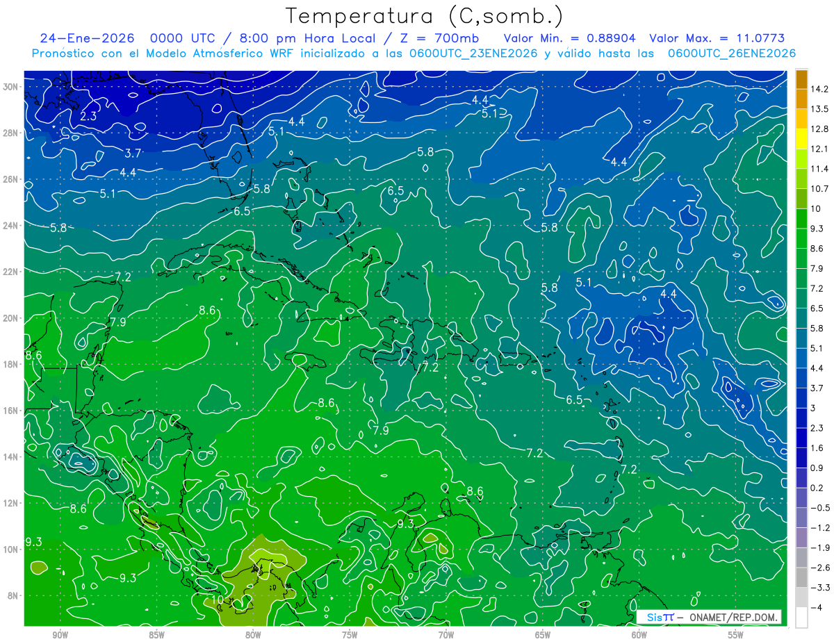834x644 pixels.
Task: Click the "0600UTC_26ENE2026" valid-until time text
Action: tap(731, 53)
